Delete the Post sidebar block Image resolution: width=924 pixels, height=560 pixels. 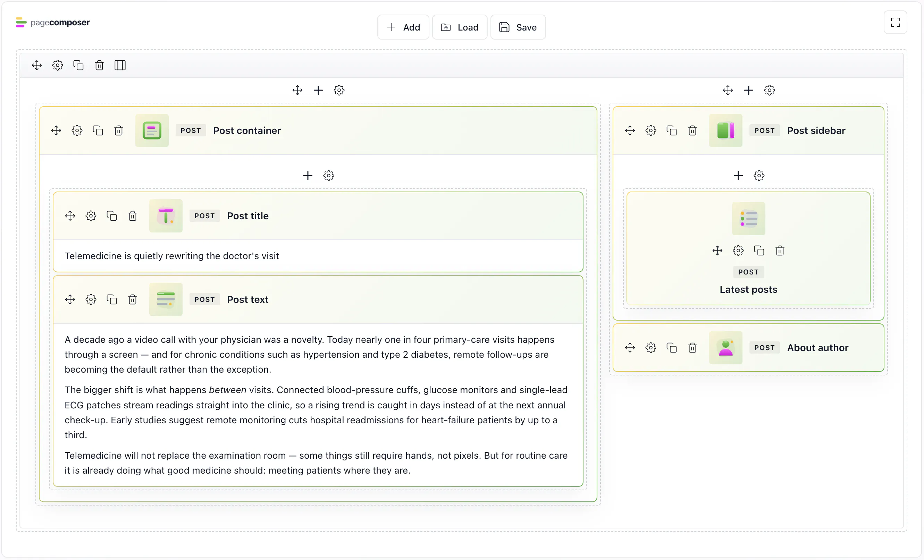click(692, 130)
